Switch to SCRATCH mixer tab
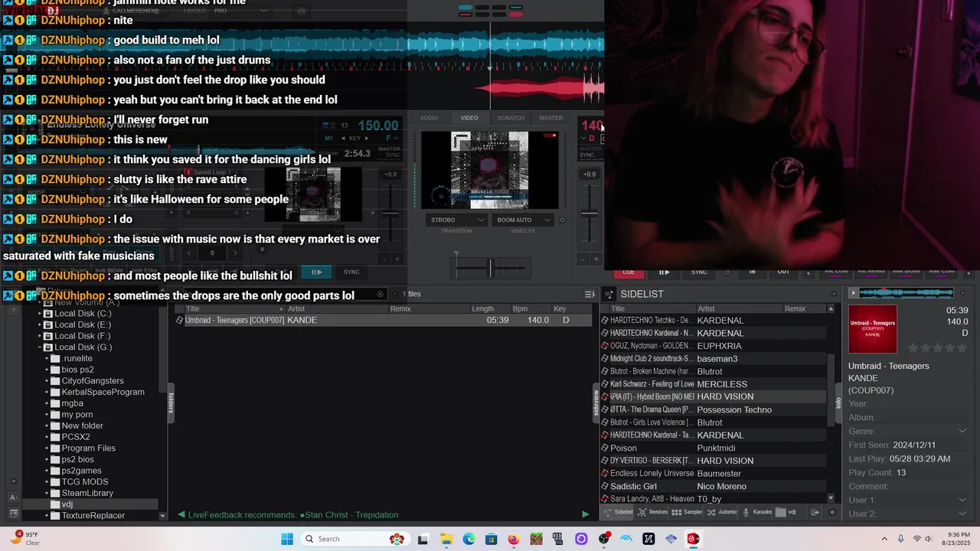The image size is (980, 551). pyautogui.click(x=511, y=118)
